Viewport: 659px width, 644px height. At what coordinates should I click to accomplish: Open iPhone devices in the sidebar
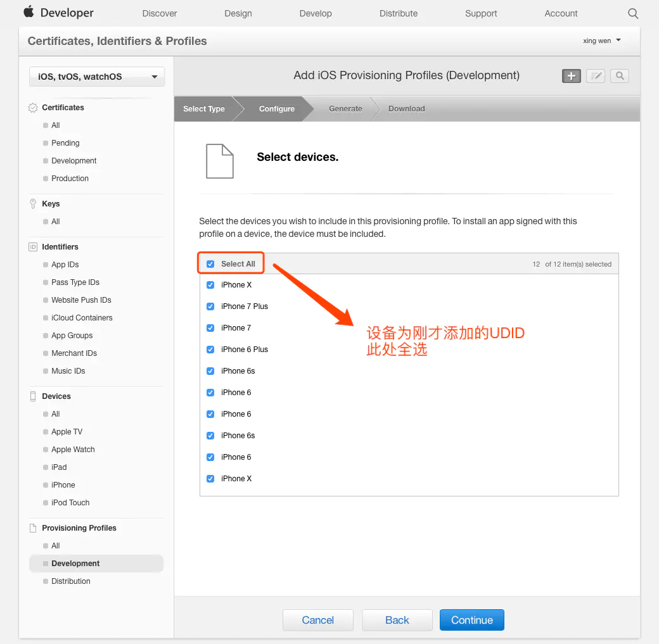coord(63,485)
